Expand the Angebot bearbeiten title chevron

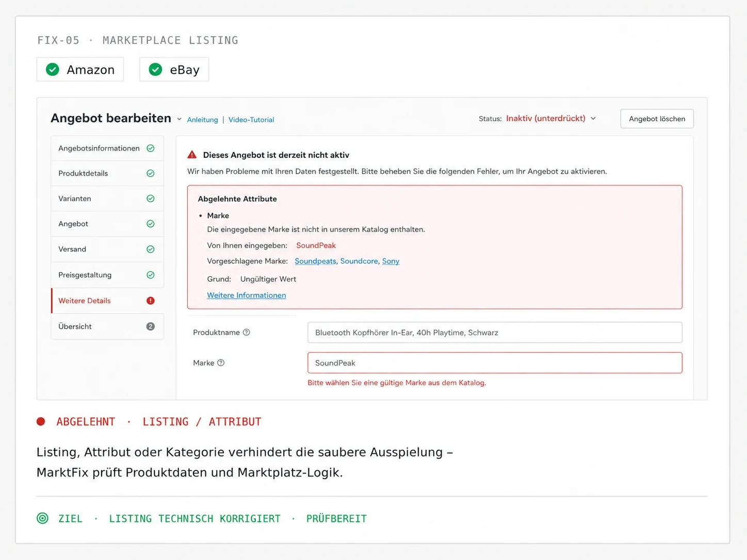(x=179, y=119)
